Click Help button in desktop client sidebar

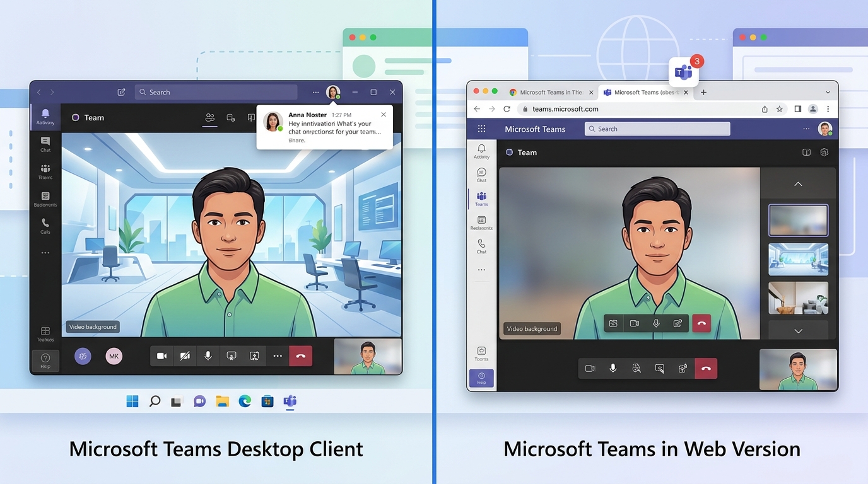click(45, 360)
